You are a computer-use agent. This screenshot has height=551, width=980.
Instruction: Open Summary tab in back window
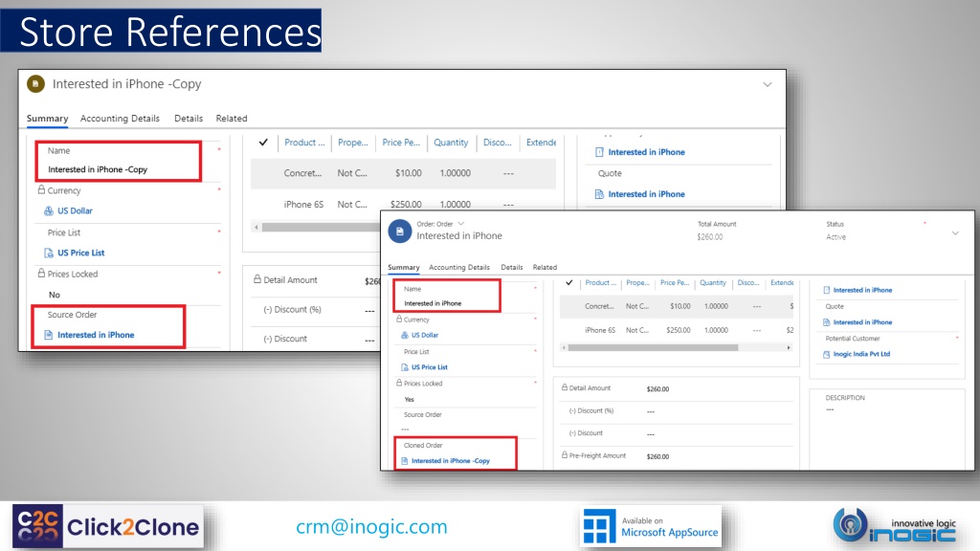[48, 118]
